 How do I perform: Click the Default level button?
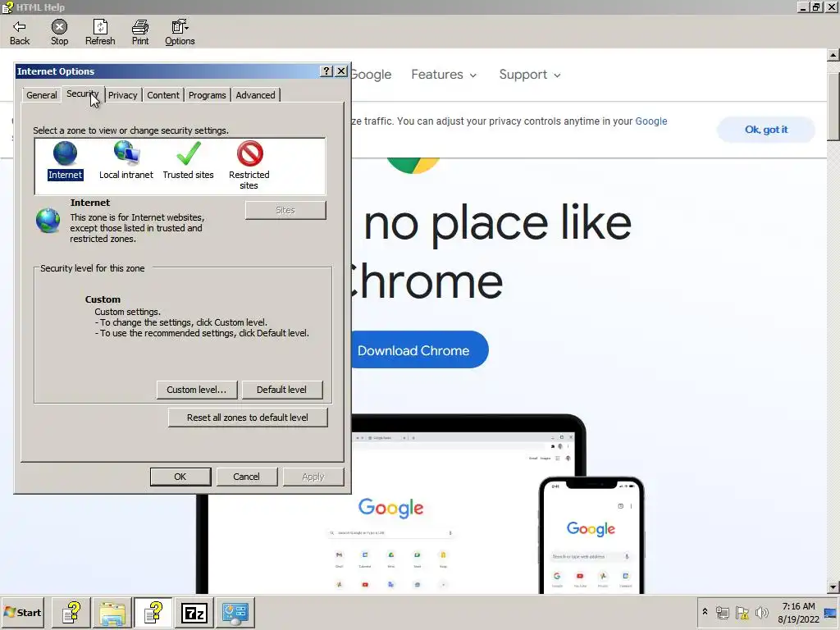tap(282, 390)
